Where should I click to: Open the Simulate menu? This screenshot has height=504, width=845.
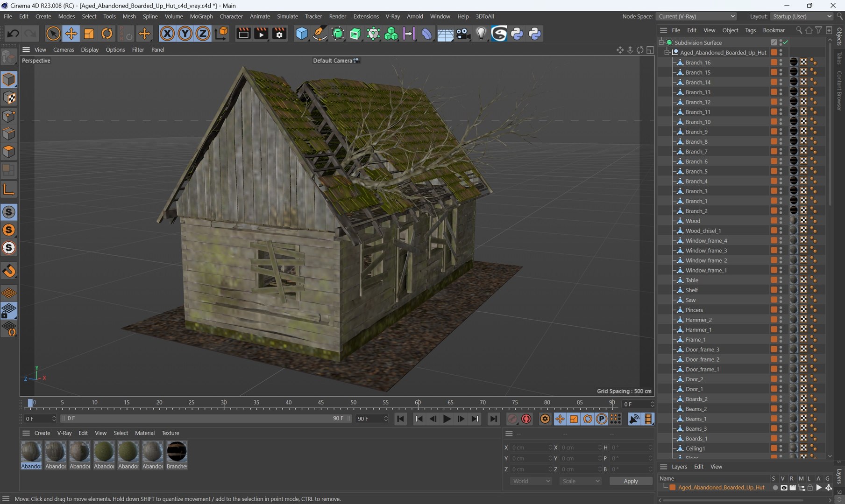[287, 16]
